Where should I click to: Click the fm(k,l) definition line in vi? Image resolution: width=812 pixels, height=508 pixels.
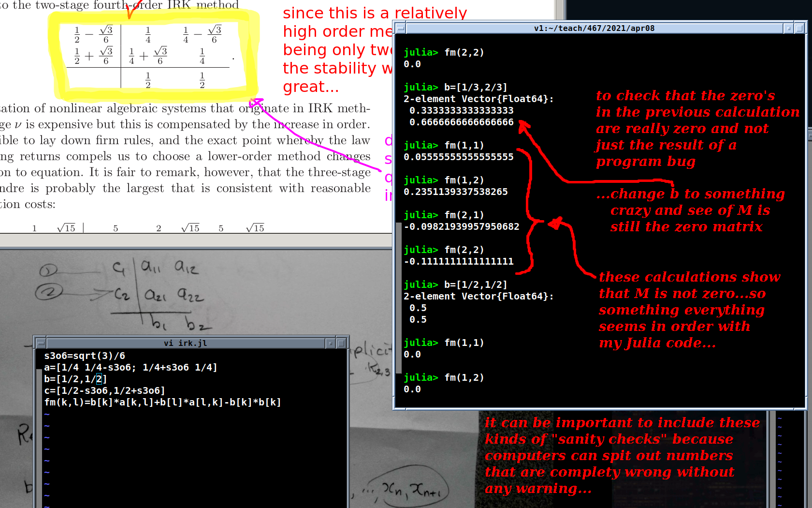tap(162, 403)
